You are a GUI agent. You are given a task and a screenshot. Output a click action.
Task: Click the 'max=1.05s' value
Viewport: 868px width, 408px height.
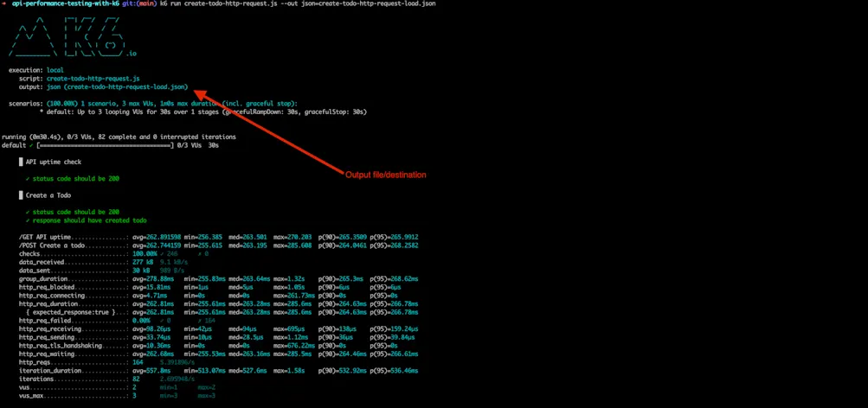[289, 287]
